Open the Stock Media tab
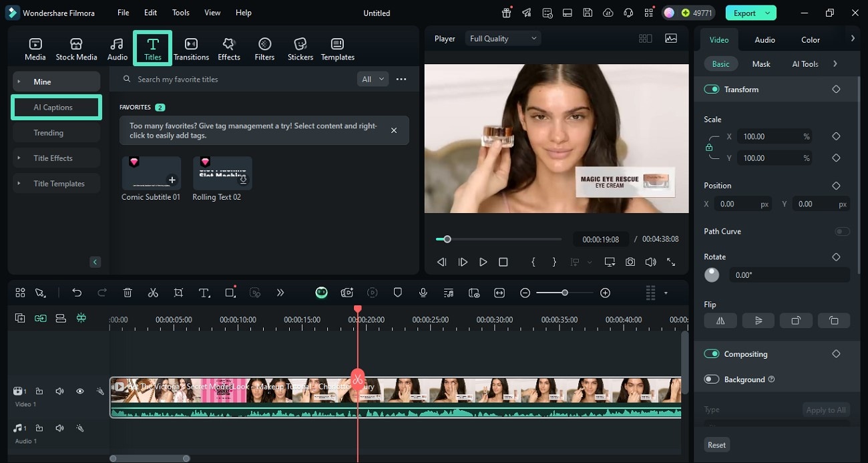The image size is (868, 463). click(x=76, y=49)
